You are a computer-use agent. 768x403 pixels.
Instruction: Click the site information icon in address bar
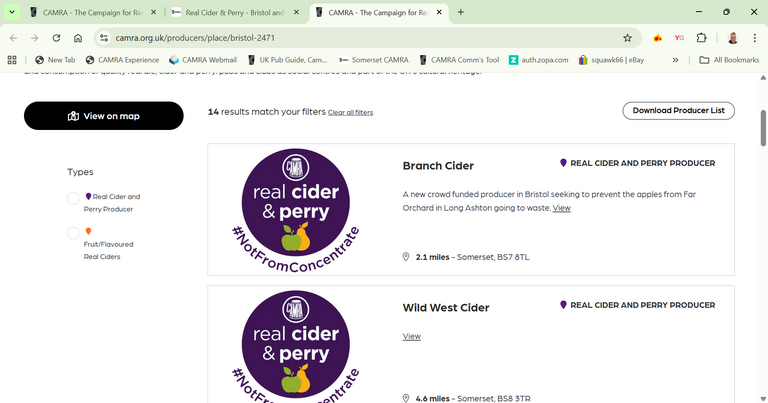tap(103, 38)
